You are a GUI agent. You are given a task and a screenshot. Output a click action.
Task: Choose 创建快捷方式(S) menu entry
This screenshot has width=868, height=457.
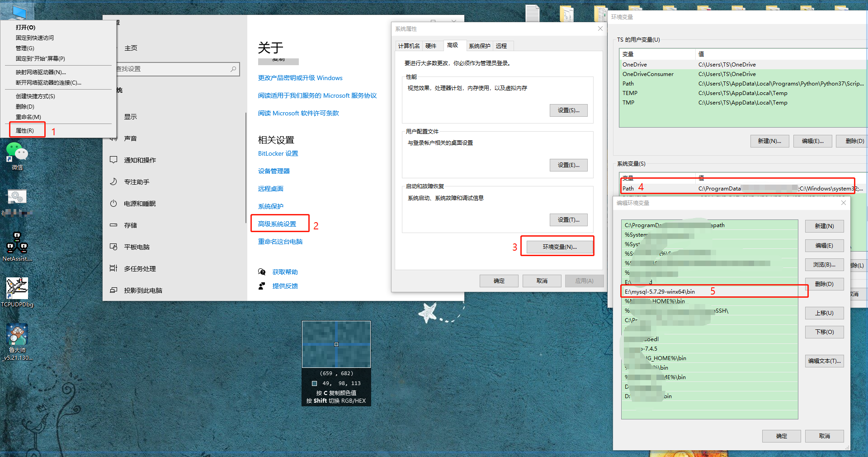point(35,96)
